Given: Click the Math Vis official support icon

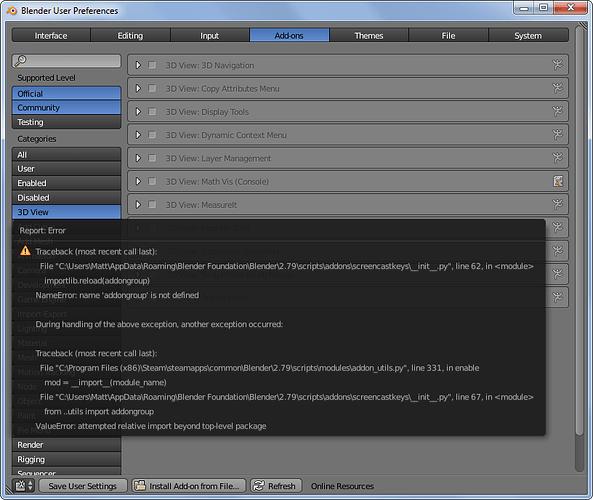Looking at the screenshot, I should [x=558, y=181].
